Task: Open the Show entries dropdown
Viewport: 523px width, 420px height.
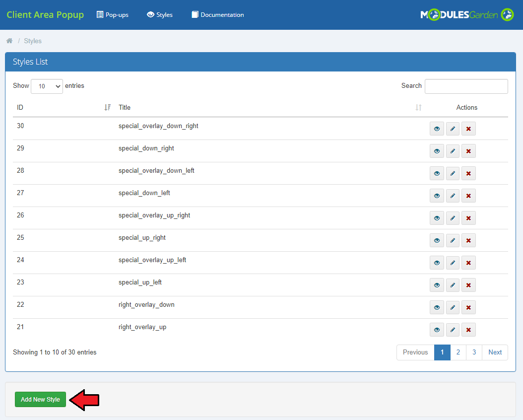Action: click(47, 86)
